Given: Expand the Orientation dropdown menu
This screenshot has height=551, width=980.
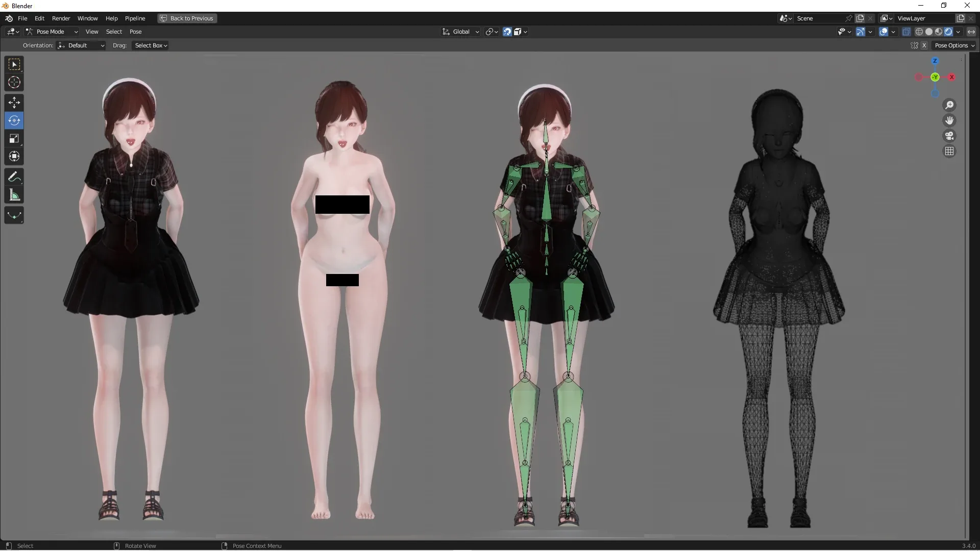Looking at the screenshot, I should click(x=81, y=45).
